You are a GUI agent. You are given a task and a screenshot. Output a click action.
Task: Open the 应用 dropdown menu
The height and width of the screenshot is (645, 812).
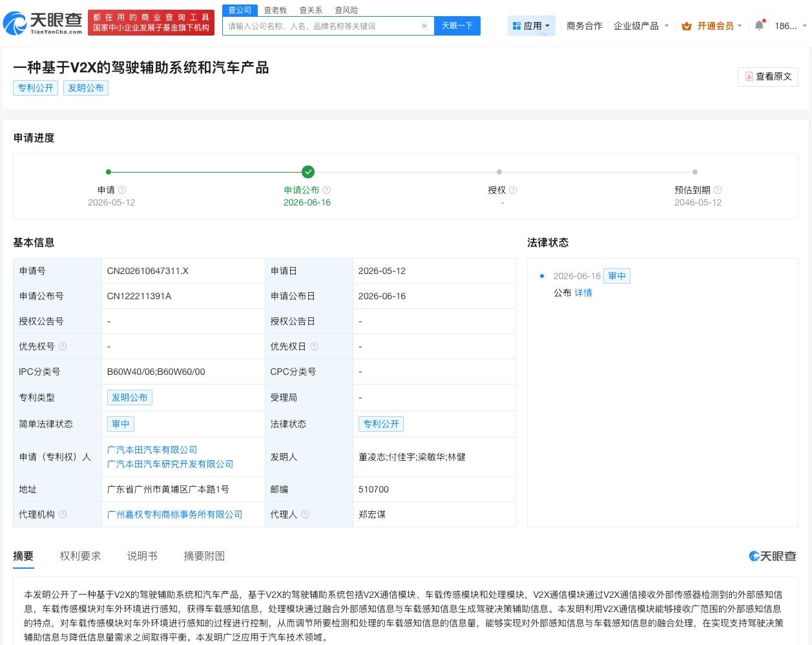coord(532,26)
